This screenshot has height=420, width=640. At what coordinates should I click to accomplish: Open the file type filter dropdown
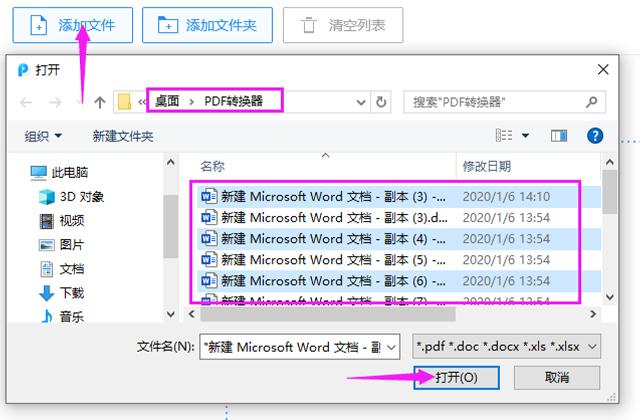(507, 347)
